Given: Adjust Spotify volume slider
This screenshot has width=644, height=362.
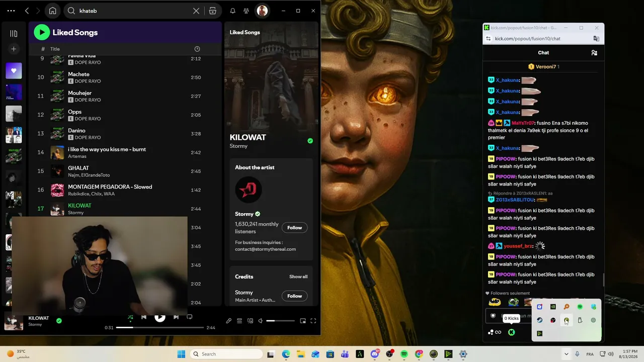Looking at the screenshot, I should point(281,321).
